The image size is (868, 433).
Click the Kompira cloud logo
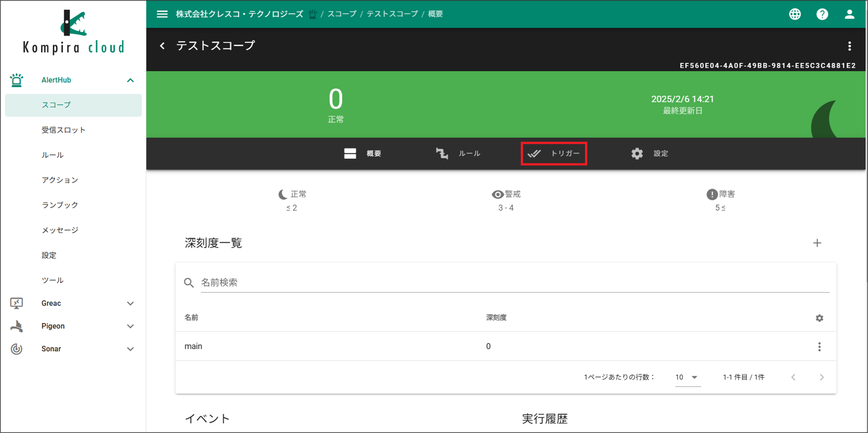point(74,32)
